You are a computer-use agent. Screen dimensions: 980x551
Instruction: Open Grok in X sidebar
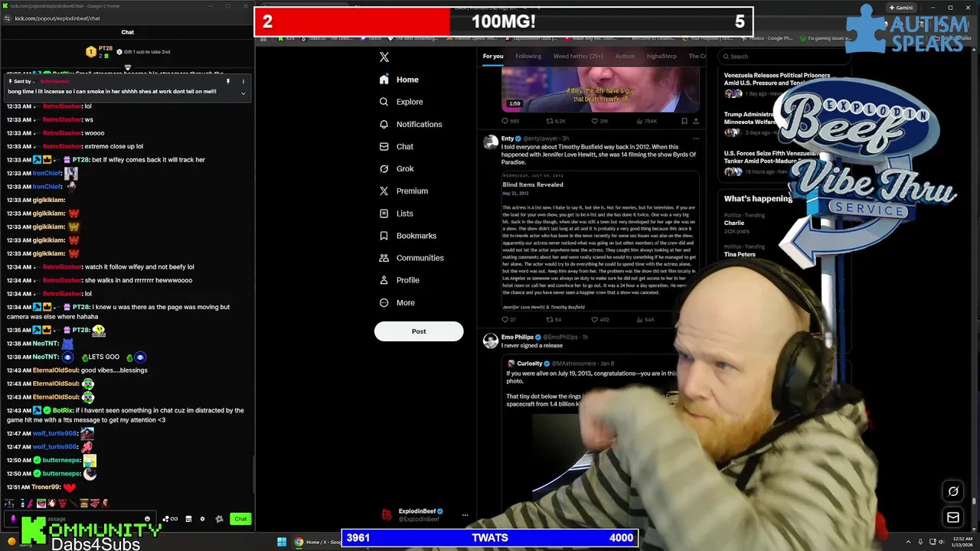pos(397,168)
